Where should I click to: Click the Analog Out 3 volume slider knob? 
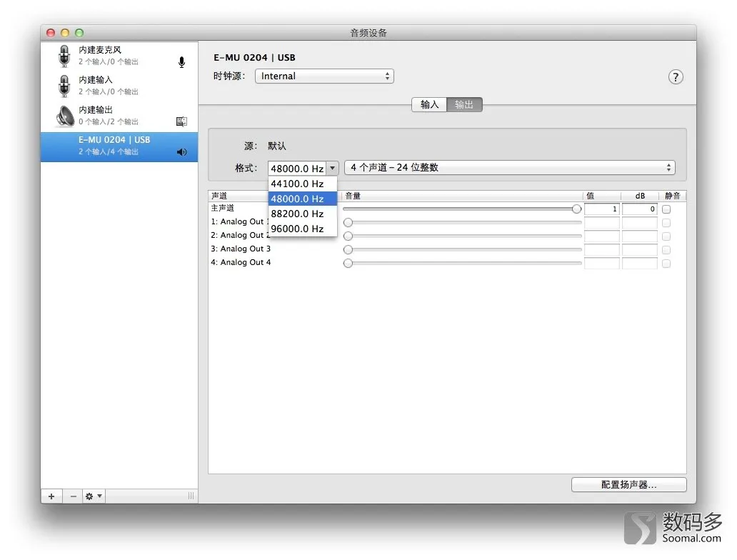pos(348,250)
